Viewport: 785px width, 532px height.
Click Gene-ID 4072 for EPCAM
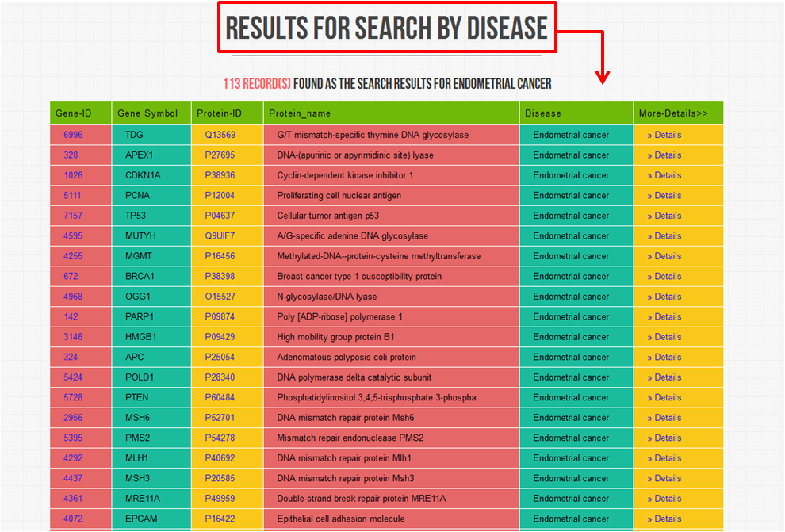(73, 519)
